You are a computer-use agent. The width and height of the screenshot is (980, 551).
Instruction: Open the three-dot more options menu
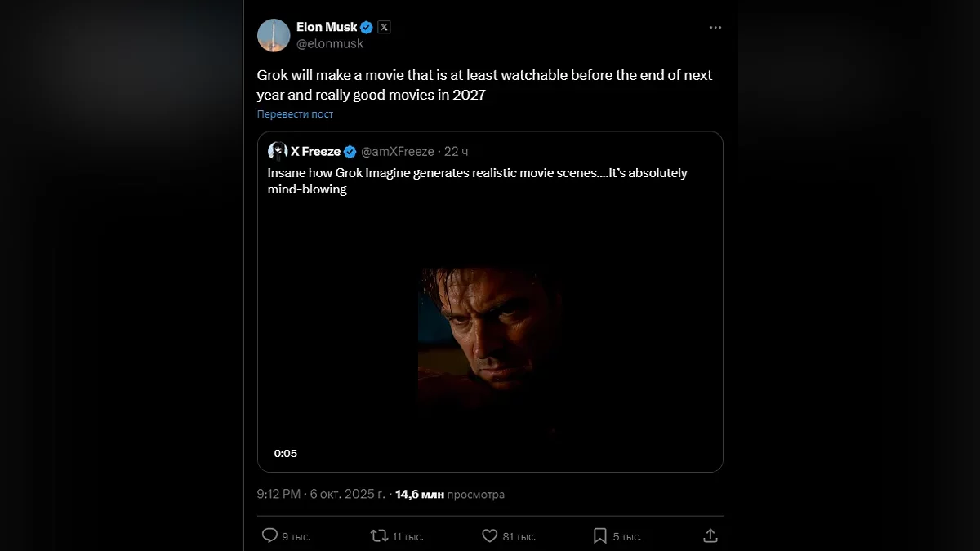click(715, 28)
